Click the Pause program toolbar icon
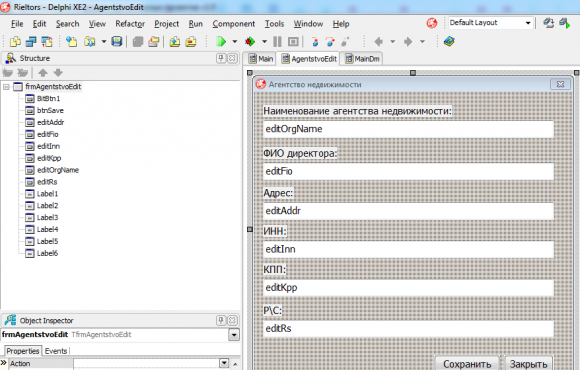 277,41
